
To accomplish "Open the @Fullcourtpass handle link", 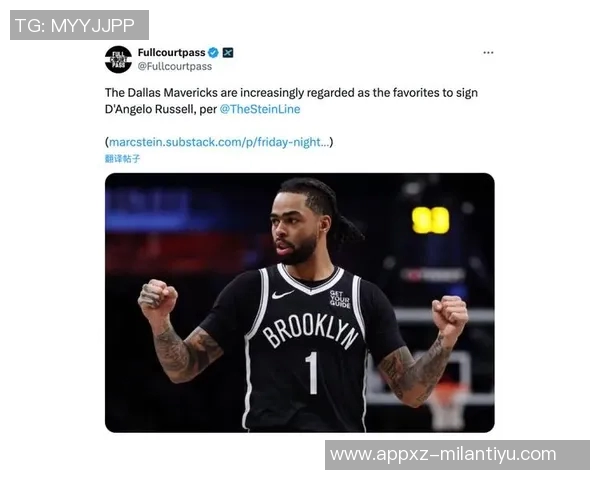I will [175, 66].
